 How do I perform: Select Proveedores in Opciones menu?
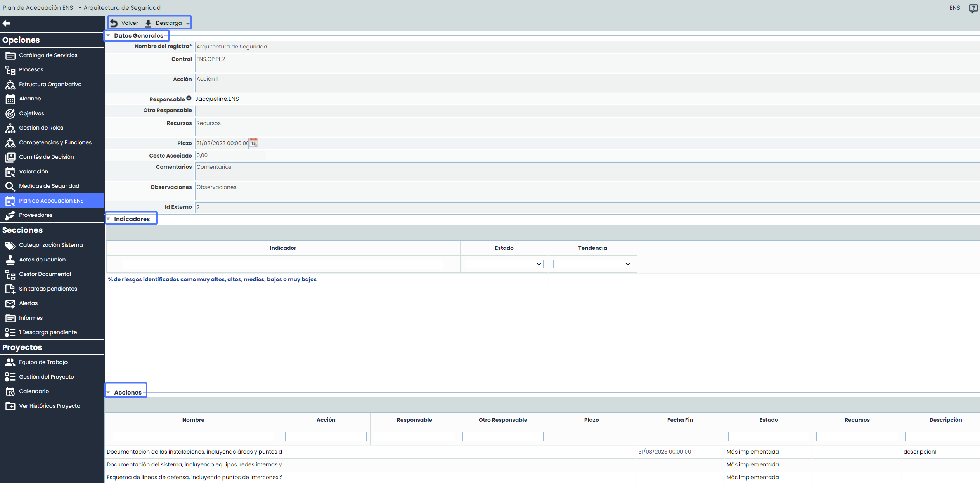point(36,215)
